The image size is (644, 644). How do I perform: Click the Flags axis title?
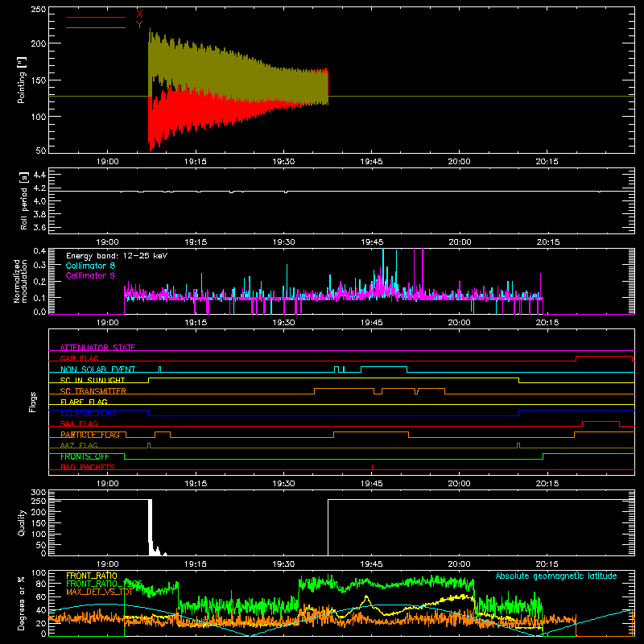(x=33, y=402)
